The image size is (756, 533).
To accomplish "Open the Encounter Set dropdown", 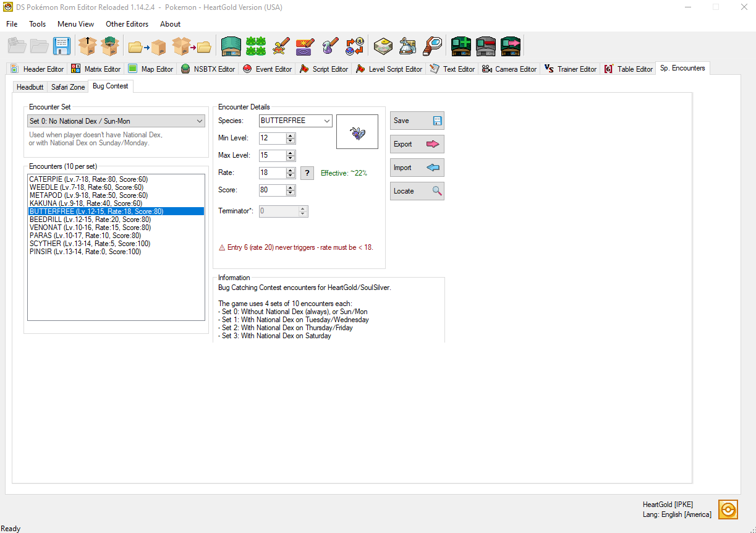I will tap(199, 121).
